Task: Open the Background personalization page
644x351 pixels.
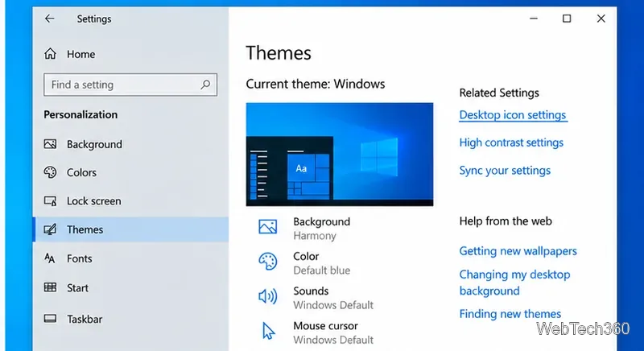Action: point(130,144)
